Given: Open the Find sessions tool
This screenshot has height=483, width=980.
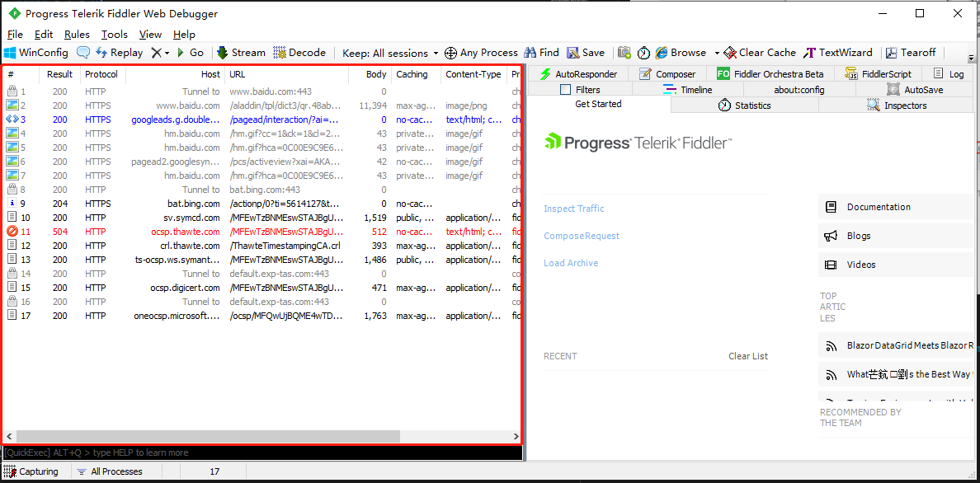Looking at the screenshot, I should tap(541, 53).
